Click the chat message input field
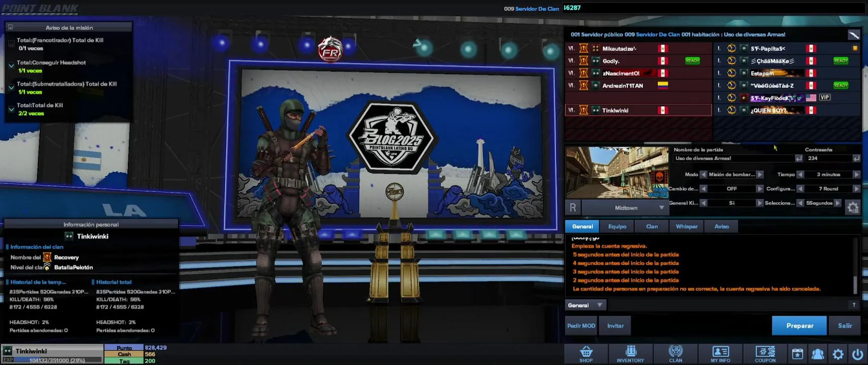The width and height of the screenshot is (868, 365). [x=727, y=305]
